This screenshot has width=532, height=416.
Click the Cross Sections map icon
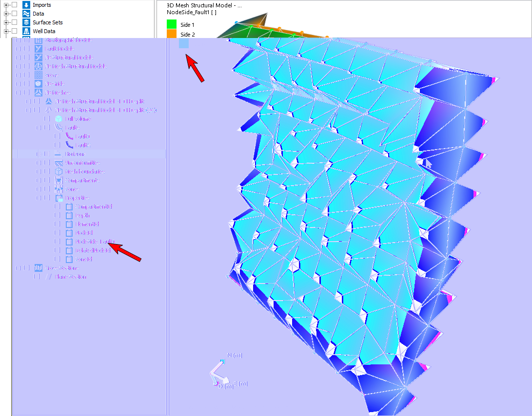click(39, 268)
